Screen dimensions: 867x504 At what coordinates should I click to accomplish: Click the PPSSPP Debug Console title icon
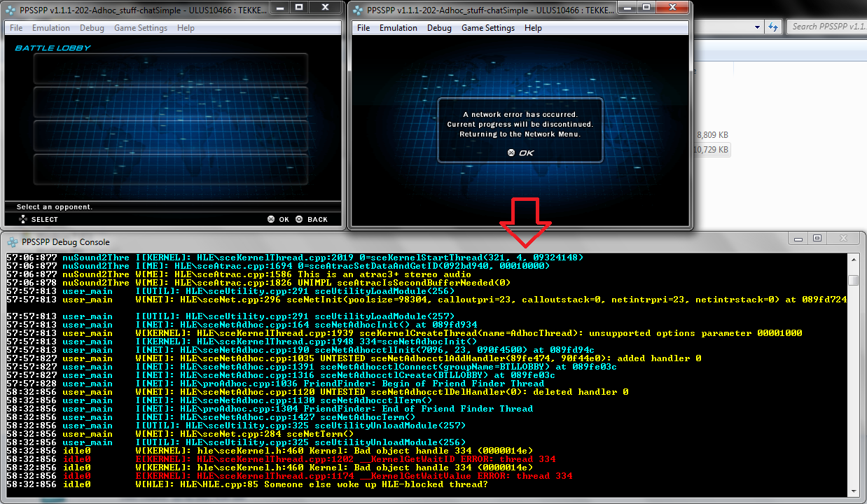[13, 242]
